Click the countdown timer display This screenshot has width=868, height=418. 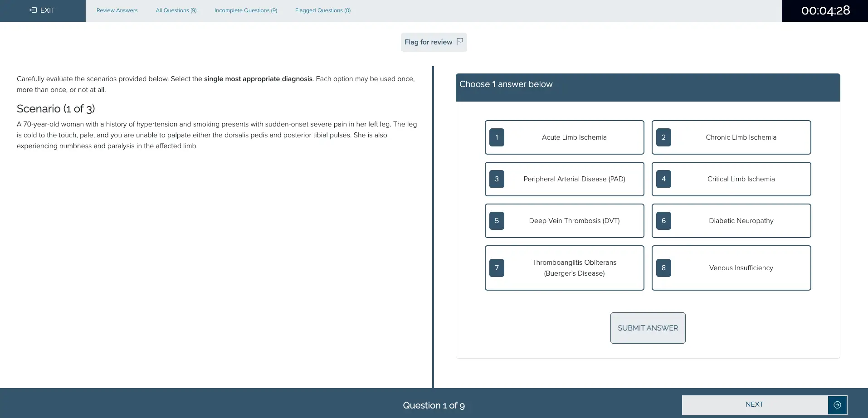825,10
